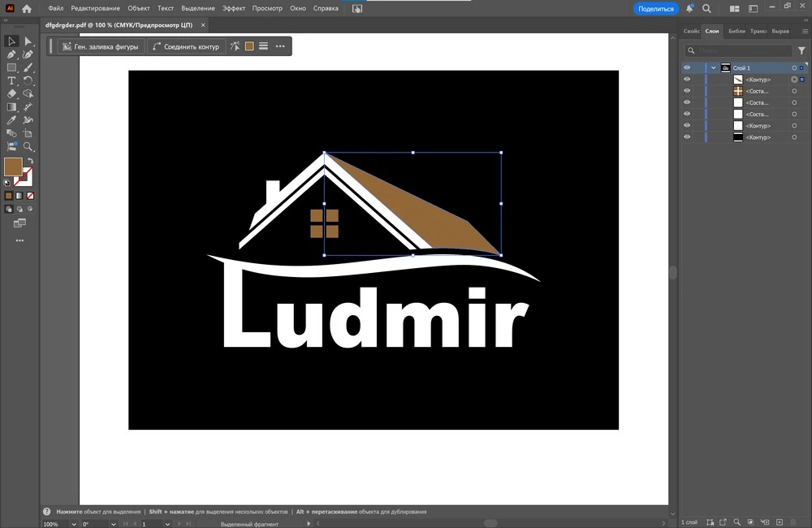Open the Эффект menu
This screenshot has width=812, height=528.
pos(234,8)
